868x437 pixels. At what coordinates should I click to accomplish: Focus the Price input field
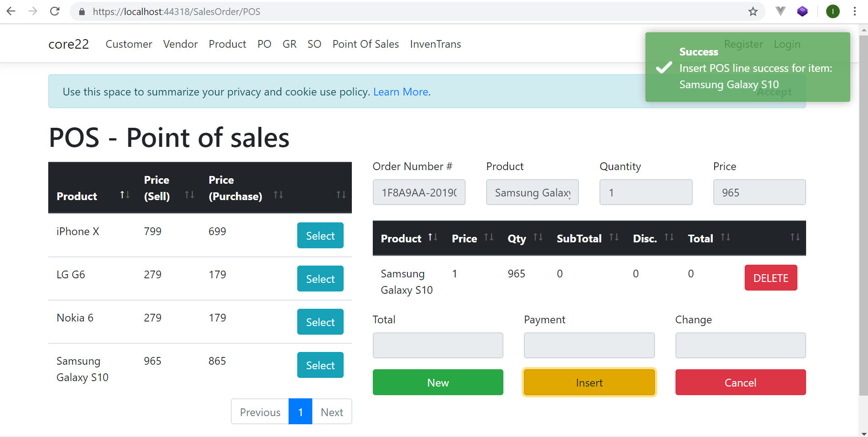pos(760,192)
